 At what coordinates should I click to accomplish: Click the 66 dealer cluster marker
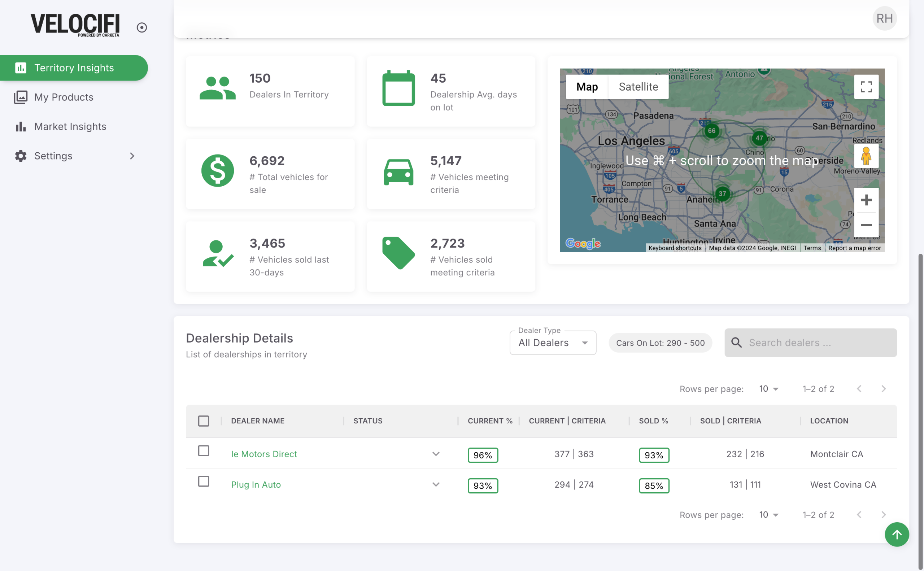coord(711,131)
